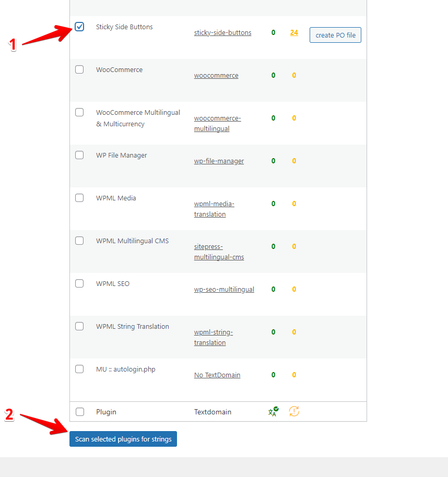
Task: Open the sticky-side-buttons textdomain link
Action: pos(223,32)
